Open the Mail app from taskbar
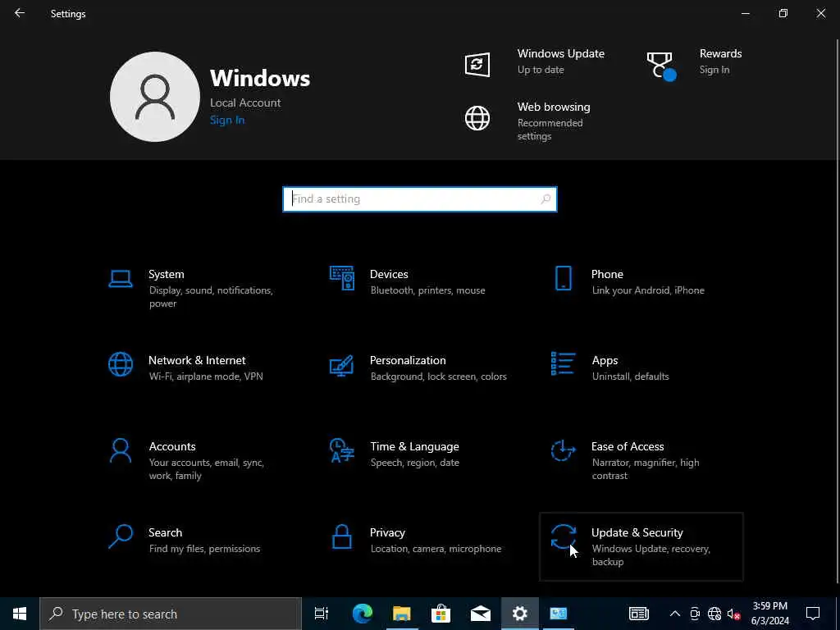Viewport: 840px width, 630px height. click(x=481, y=614)
